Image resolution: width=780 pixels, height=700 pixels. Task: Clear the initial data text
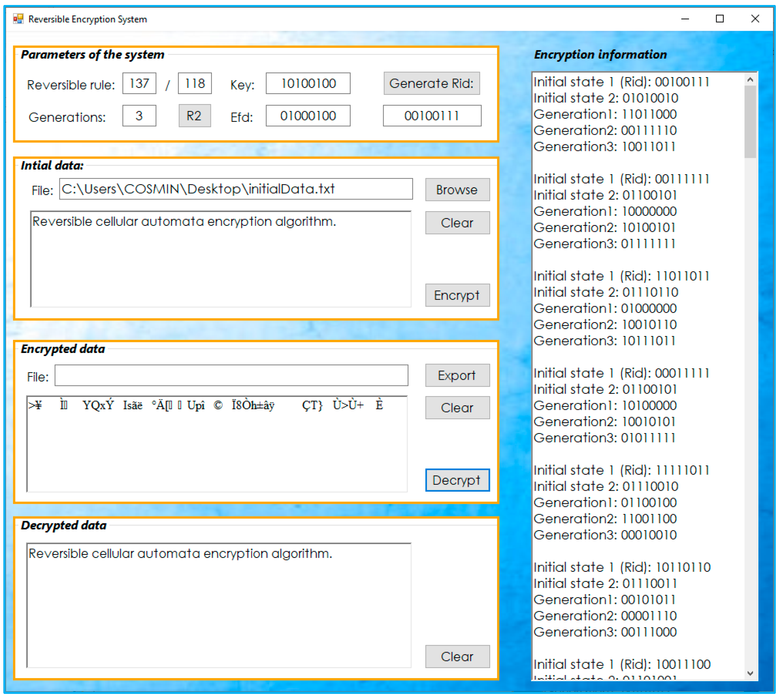(457, 223)
